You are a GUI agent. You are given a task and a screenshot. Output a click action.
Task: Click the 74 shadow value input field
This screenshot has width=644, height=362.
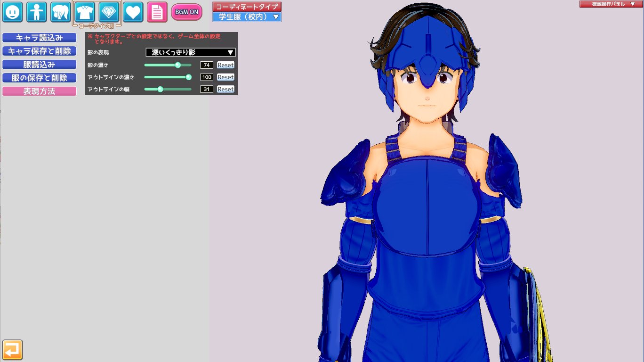tap(206, 65)
